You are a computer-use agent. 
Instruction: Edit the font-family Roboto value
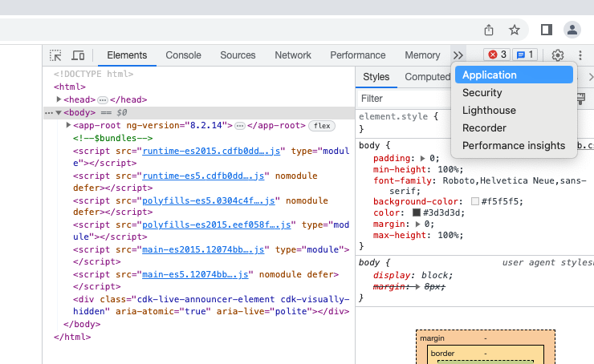(515, 186)
